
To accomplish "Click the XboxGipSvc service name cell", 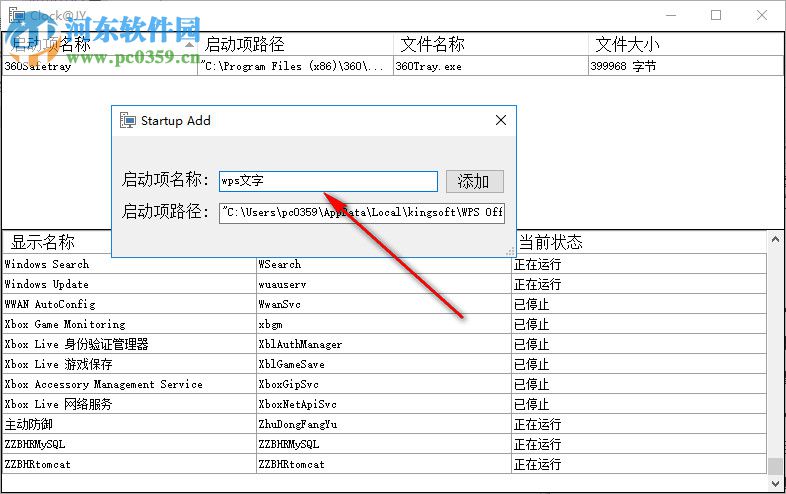I will coord(384,384).
